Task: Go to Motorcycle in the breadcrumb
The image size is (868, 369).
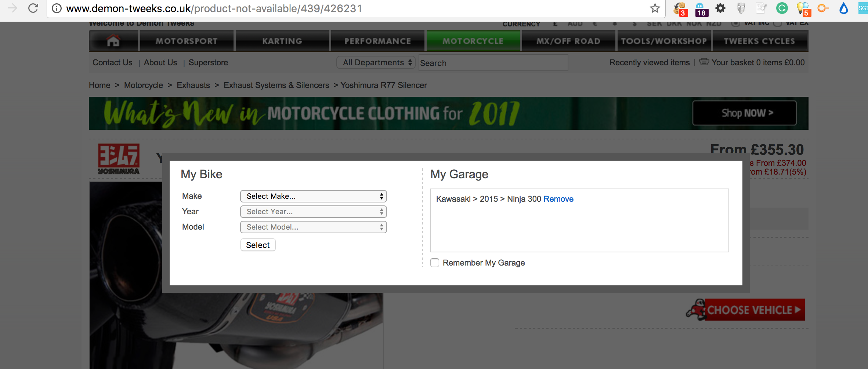Action: pos(144,85)
